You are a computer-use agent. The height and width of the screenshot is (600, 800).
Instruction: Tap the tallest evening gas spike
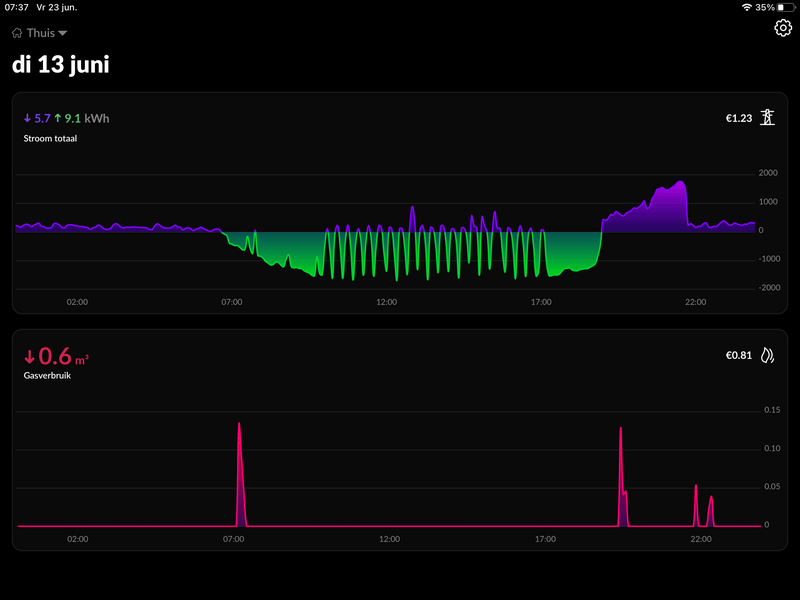coord(621,477)
